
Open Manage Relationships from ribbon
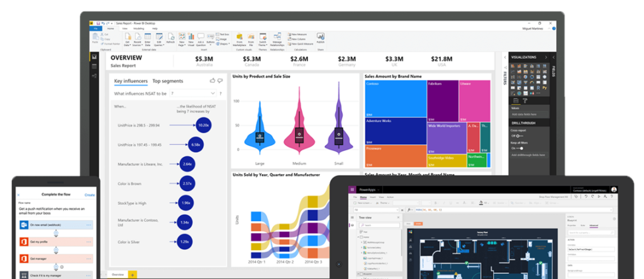[x=277, y=39]
